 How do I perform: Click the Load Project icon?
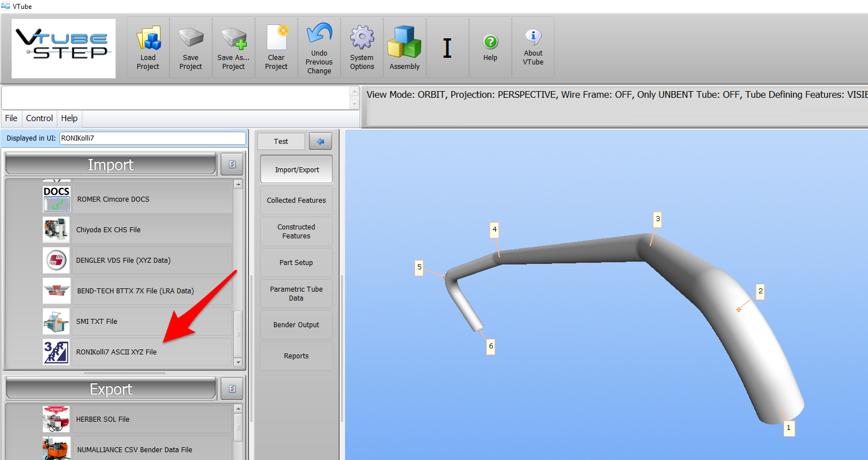pos(148,47)
